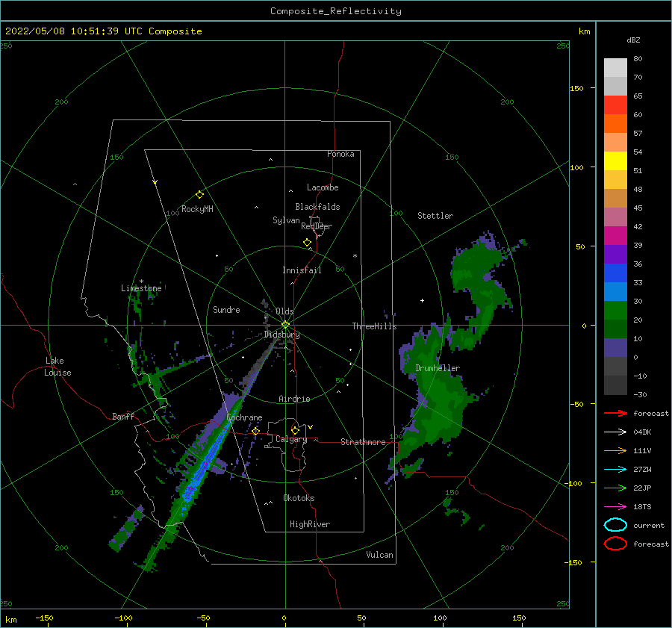Click the radar-center diamond marker at Olds

[285, 325]
